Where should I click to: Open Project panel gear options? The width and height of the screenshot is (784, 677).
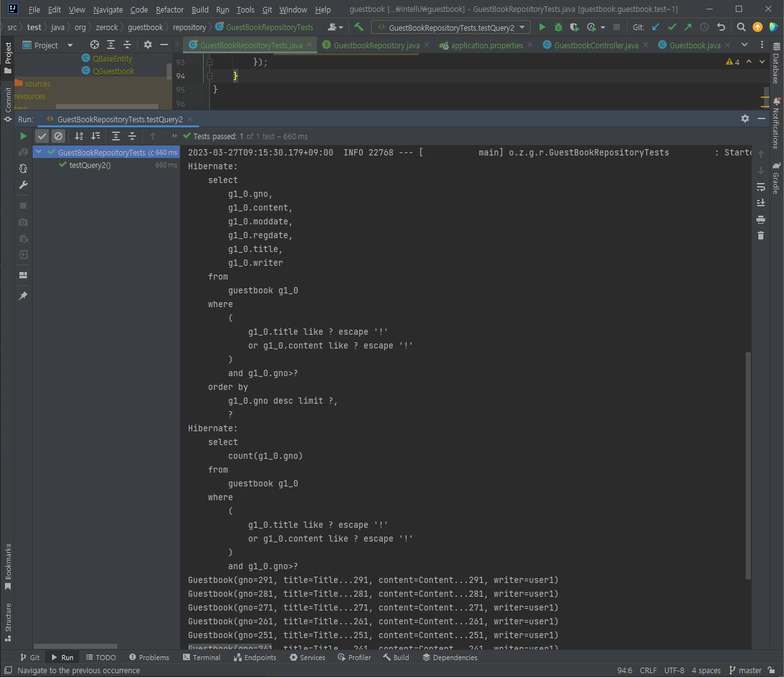[x=148, y=45]
